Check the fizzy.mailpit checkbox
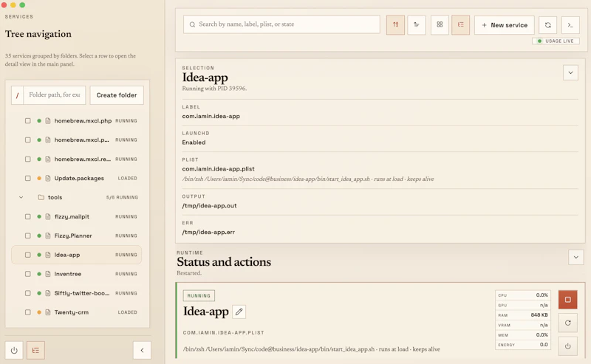Screen dimensions: 591x364 pyautogui.click(x=28, y=216)
